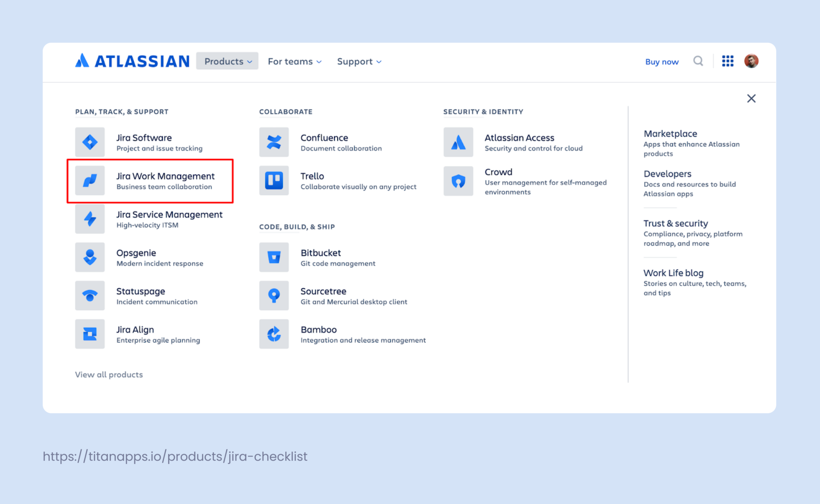Click the Opsgenie icon
Viewport: 820px width, 504px height.
[x=90, y=257]
